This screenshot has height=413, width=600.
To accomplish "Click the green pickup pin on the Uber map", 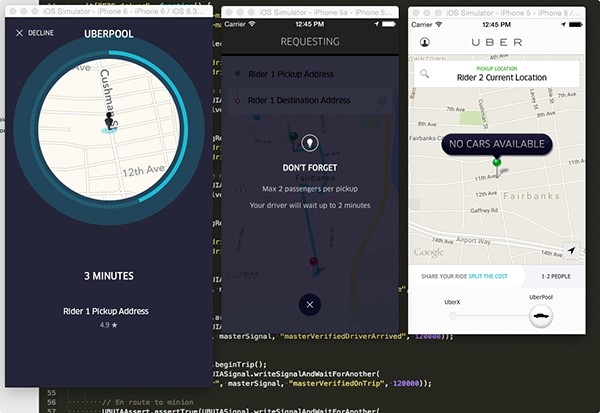I will 497,163.
